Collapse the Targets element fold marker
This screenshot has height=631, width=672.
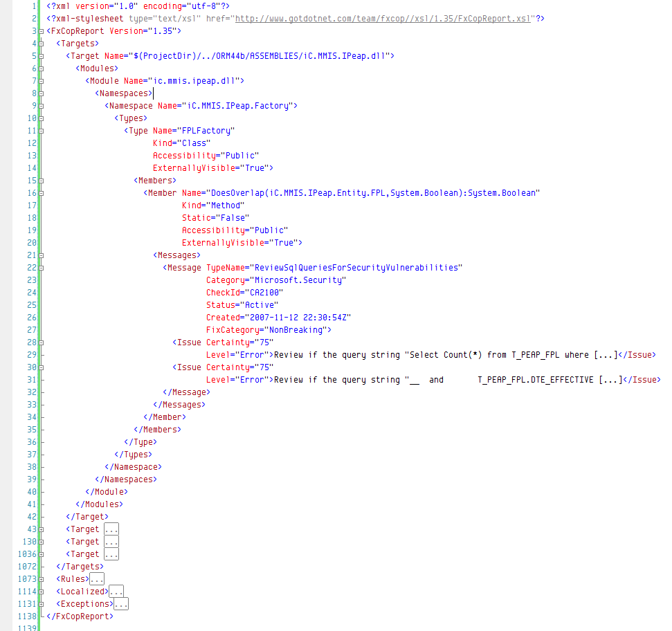click(41, 44)
